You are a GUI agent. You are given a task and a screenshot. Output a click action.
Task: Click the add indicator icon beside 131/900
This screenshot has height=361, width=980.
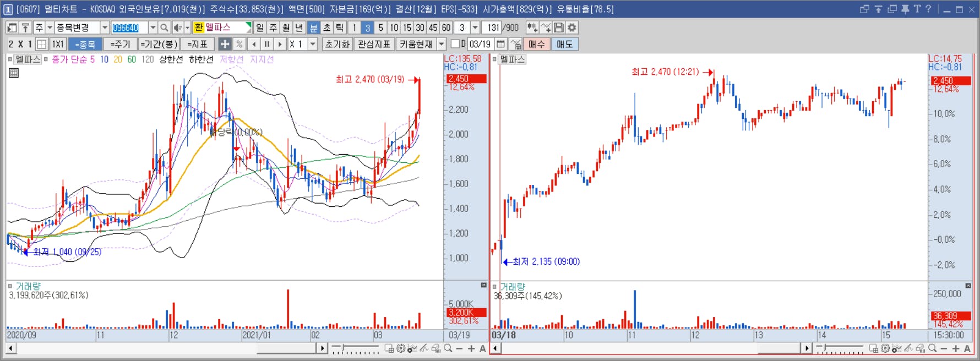tap(532, 28)
